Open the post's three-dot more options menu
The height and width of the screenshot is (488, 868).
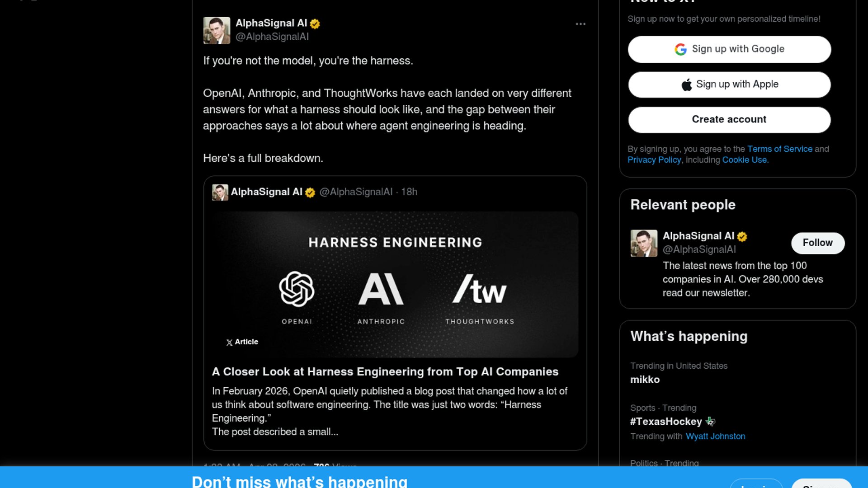[x=580, y=24]
